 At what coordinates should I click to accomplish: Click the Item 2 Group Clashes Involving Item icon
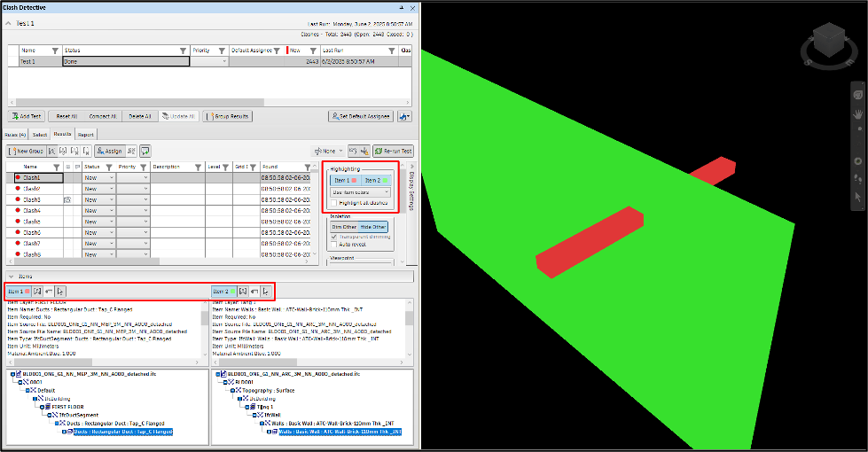pyautogui.click(x=243, y=291)
